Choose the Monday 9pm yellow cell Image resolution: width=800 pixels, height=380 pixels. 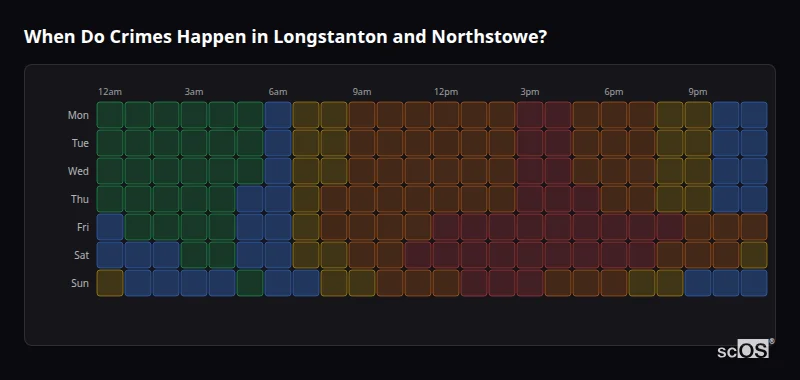click(x=698, y=115)
